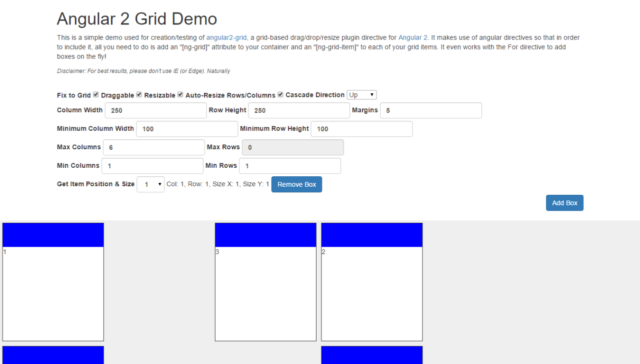
Task: Click the disabled Max Rows field
Action: coord(293,147)
